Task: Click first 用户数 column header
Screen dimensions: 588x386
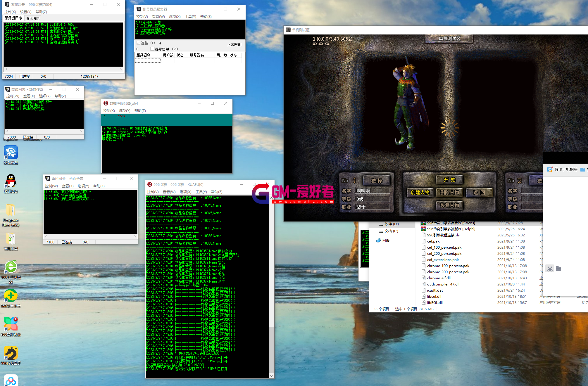Action: [168, 55]
